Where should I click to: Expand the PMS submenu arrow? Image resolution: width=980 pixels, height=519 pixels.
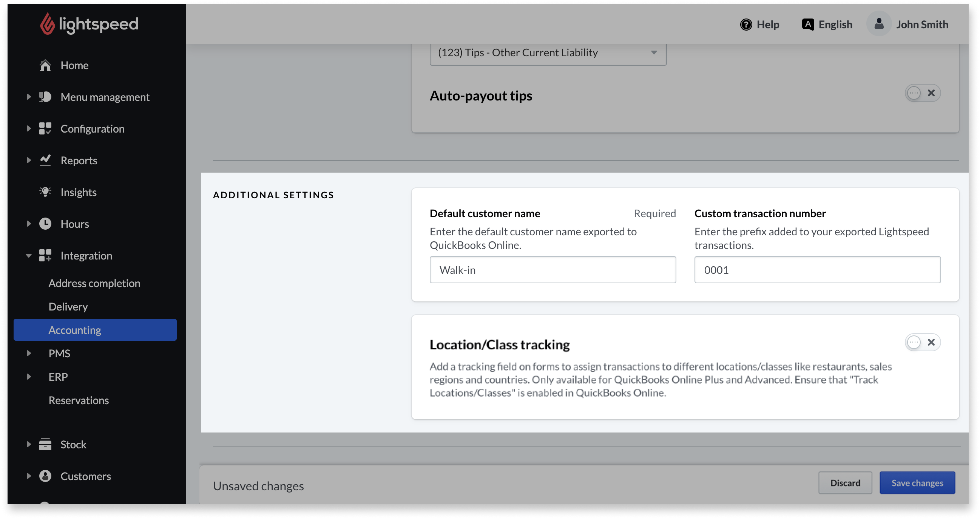(x=29, y=354)
